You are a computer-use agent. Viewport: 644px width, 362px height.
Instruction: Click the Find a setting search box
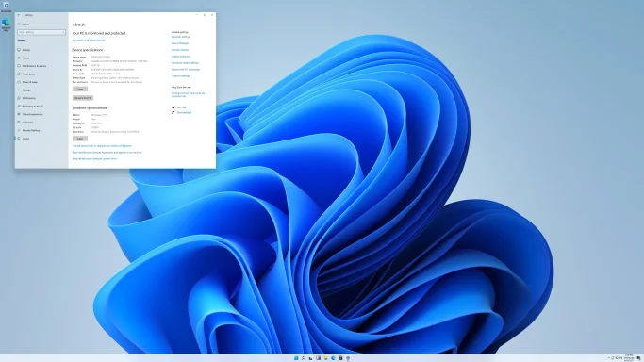coord(41,32)
